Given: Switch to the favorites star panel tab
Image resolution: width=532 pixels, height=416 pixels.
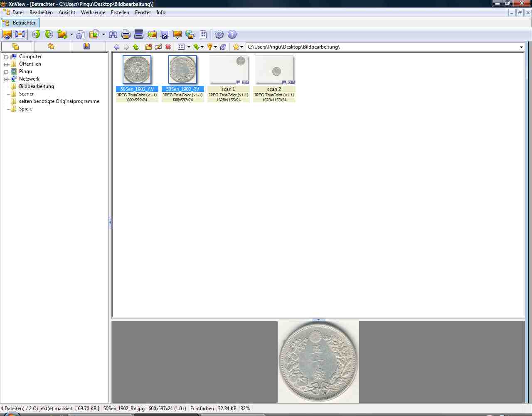Looking at the screenshot, I should [x=51, y=46].
